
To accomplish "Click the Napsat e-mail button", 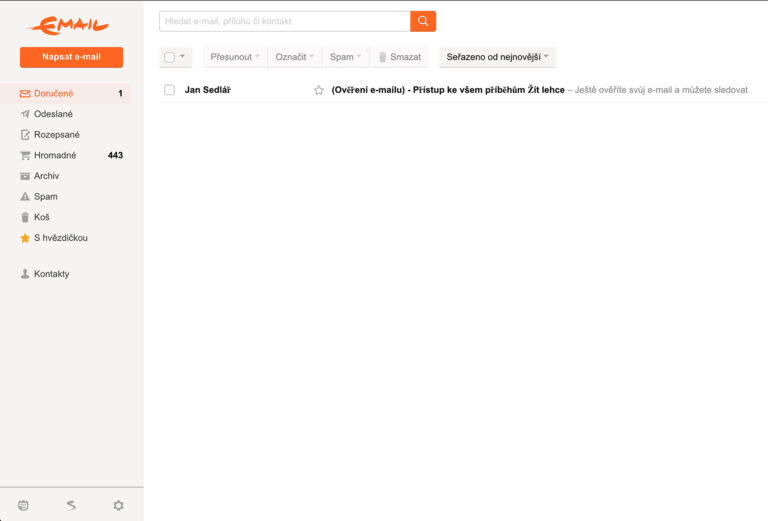I will pos(71,57).
